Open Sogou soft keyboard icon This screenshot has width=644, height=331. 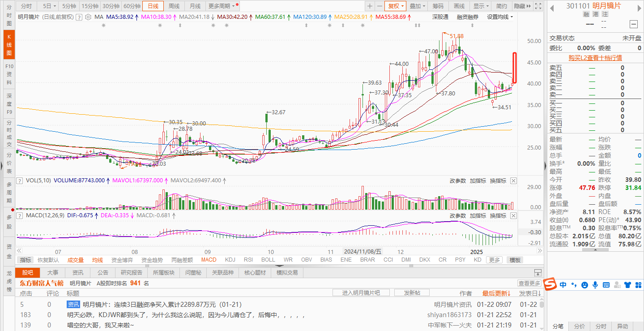coord(606,284)
